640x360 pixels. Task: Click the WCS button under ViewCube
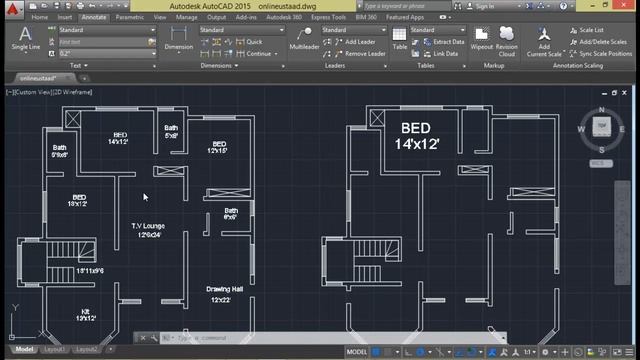pyautogui.click(x=601, y=163)
